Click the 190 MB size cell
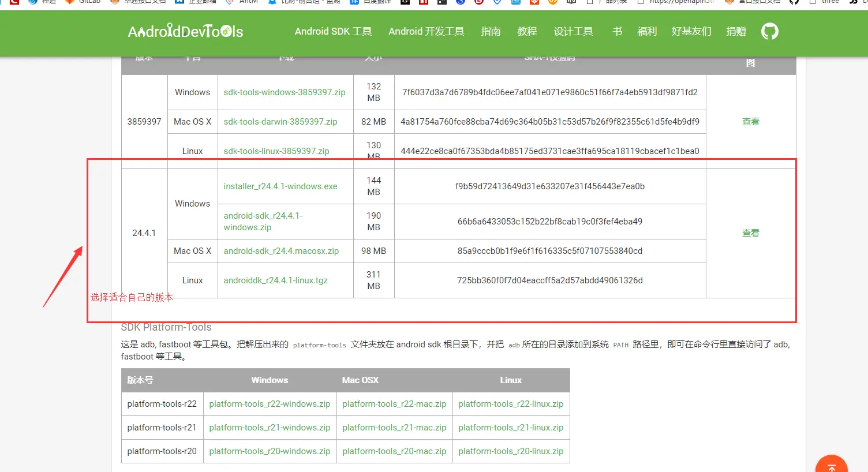The width and height of the screenshot is (868, 472). coord(374,222)
